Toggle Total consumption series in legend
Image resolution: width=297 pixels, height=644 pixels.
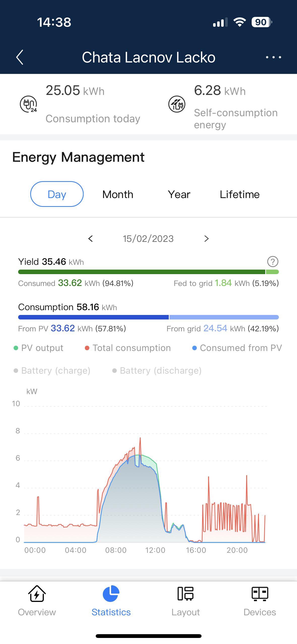(128, 348)
